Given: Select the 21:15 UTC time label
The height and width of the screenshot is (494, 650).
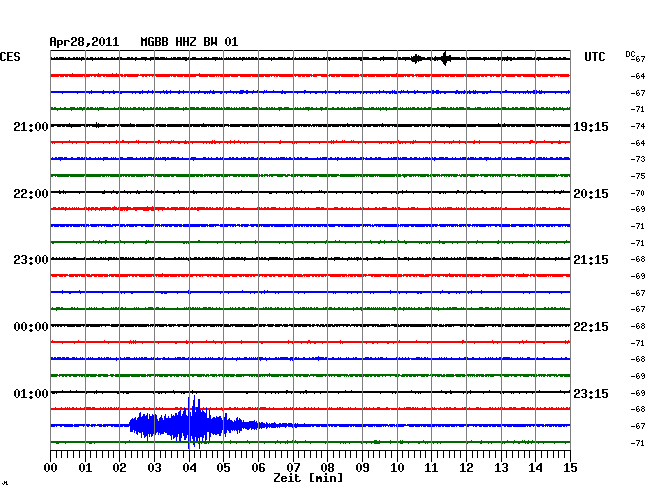Looking at the screenshot, I should click(591, 260).
